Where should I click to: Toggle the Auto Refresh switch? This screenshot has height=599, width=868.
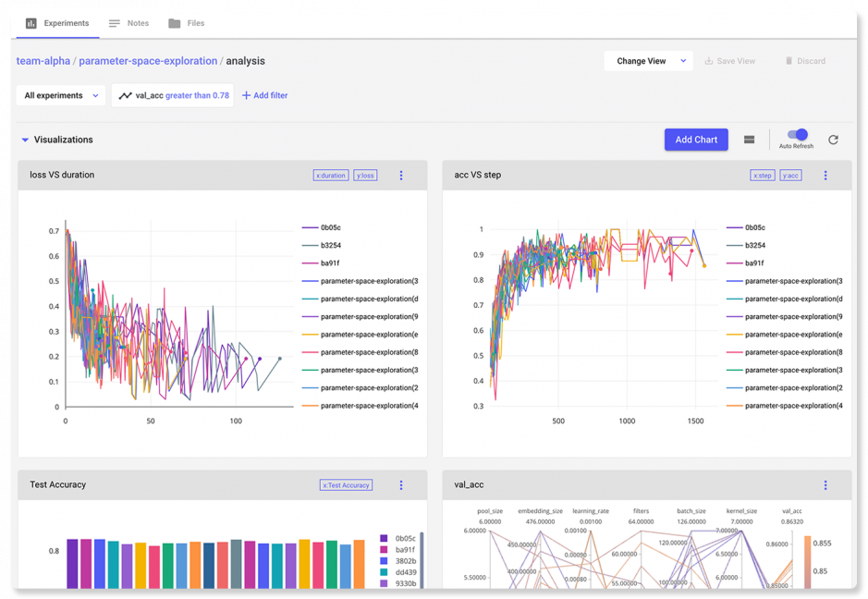pos(797,135)
